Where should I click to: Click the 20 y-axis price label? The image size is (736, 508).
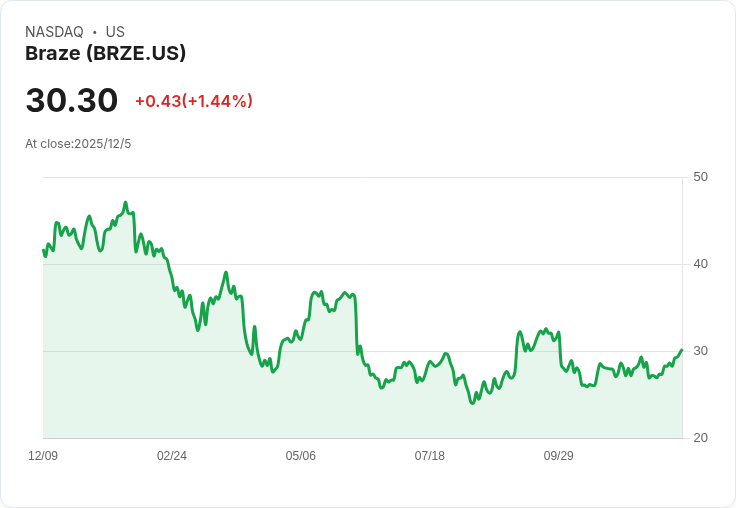tap(700, 438)
